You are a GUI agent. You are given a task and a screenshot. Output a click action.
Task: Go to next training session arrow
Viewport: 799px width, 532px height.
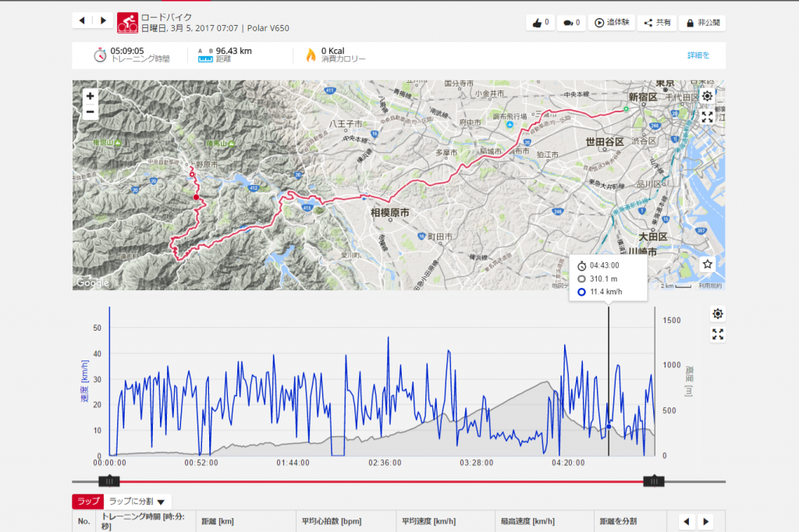click(102, 20)
